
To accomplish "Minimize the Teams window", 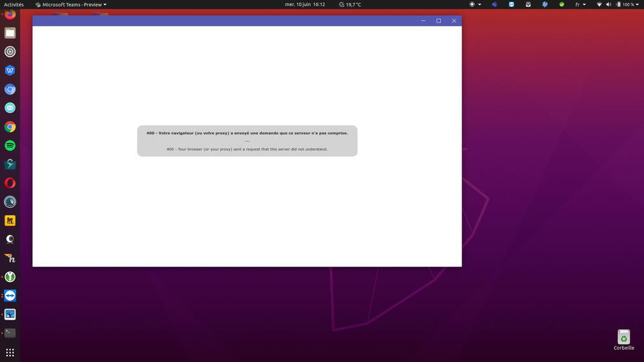I will pos(423,21).
